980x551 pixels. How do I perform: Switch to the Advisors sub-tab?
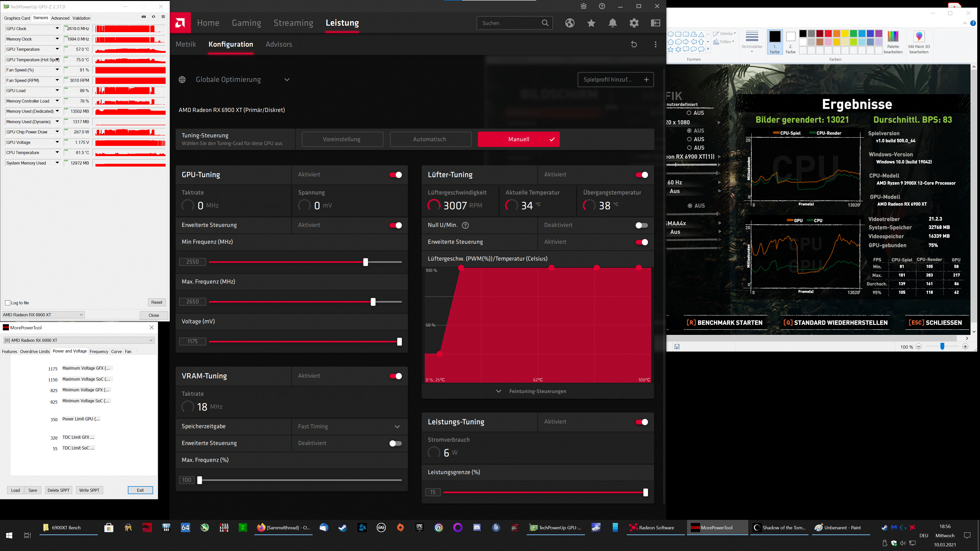point(279,44)
